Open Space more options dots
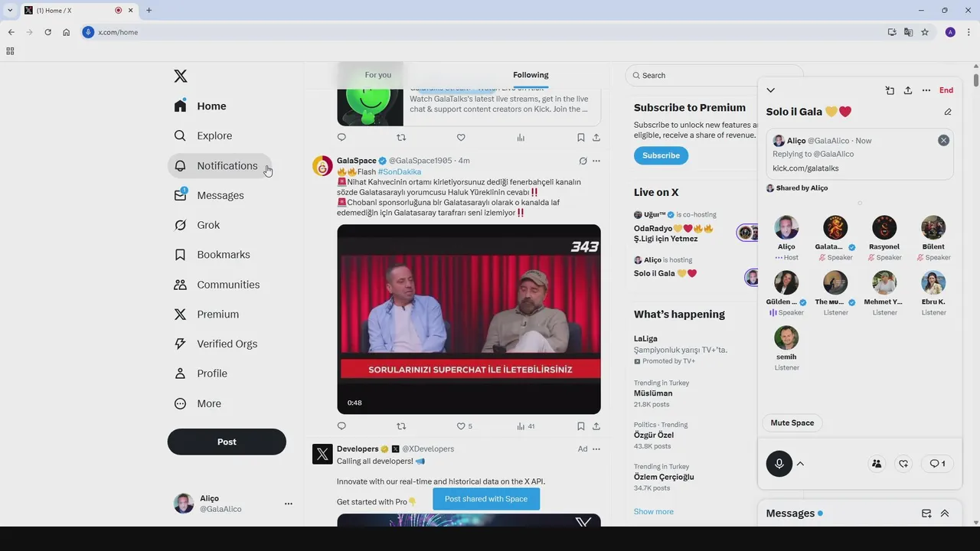Screen dimensions: 980x551 tap(926, 90)
